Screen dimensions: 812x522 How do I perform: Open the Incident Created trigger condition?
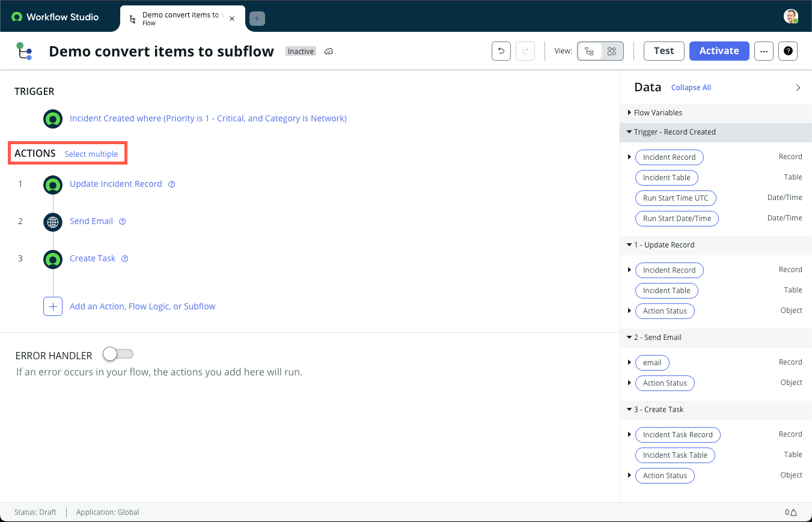tap(208, 118)
